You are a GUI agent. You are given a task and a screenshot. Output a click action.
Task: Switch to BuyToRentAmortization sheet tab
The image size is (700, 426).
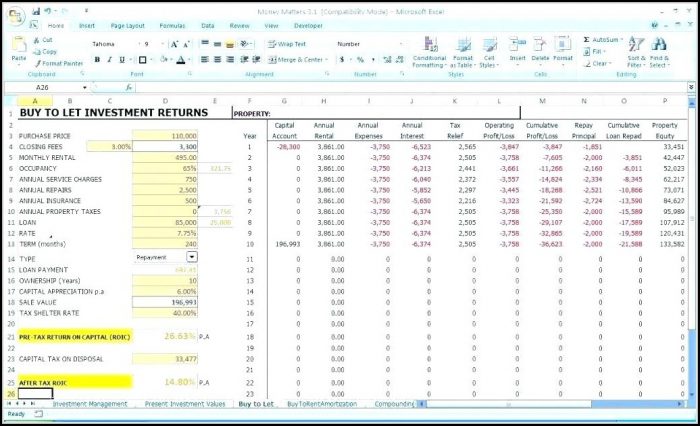tap(322, 404)
